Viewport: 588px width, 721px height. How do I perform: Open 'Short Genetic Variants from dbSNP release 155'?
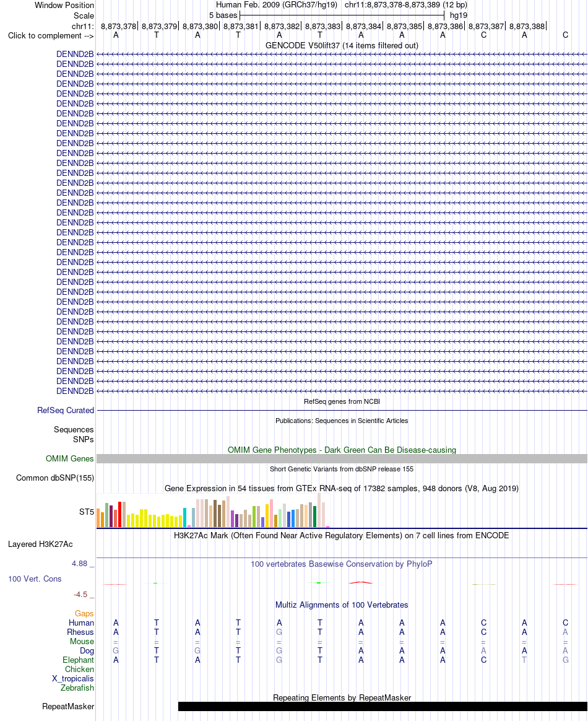coord(342,469)
